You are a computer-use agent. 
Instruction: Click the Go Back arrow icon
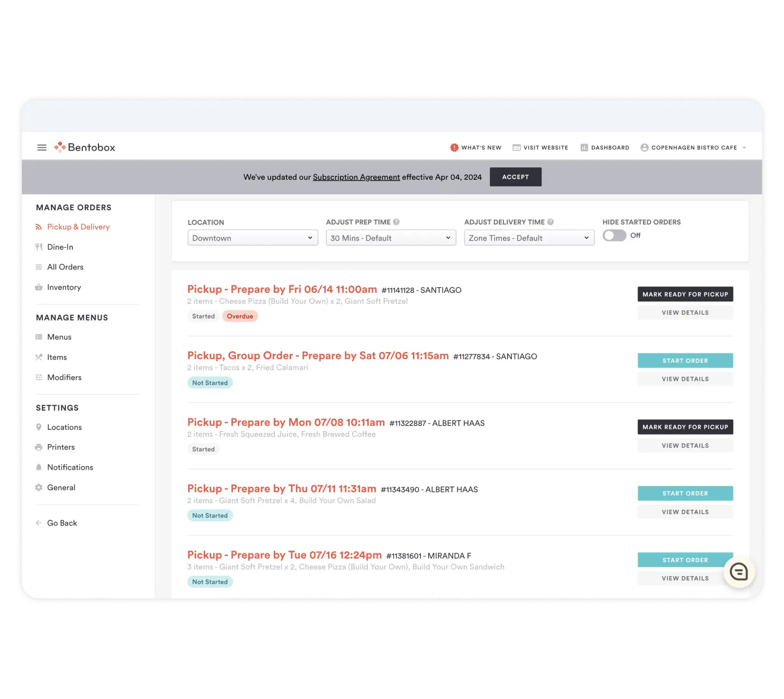(39, 523)
